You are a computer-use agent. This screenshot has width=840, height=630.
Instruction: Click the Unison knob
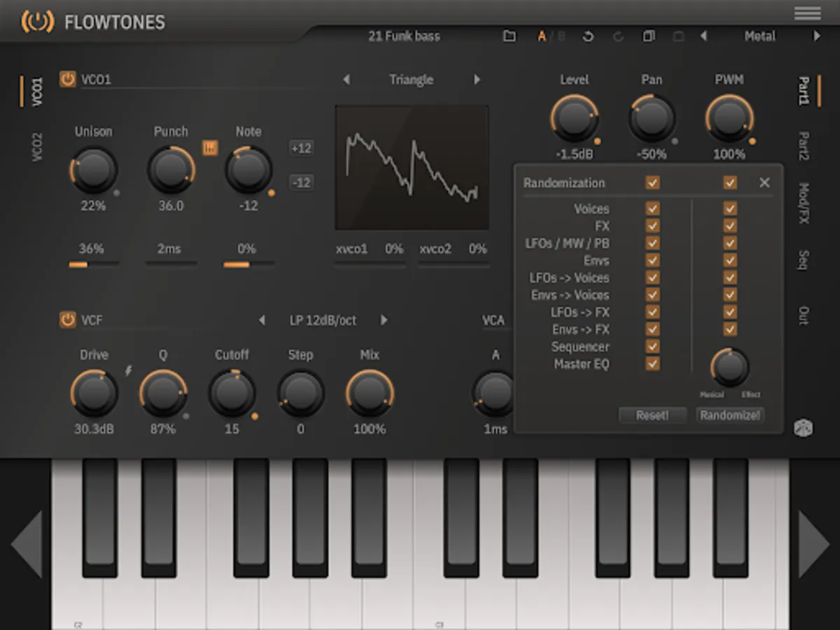point(94,169)
